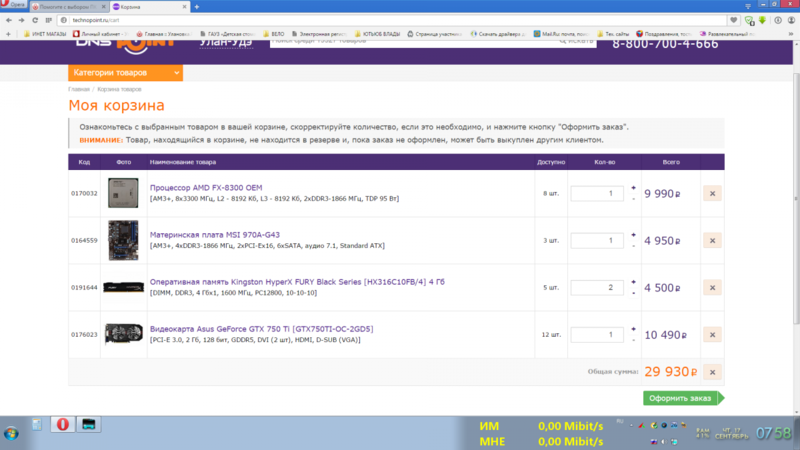Remove Kingston HyperX FURY memory item
Image resolution: width=800 pixels, height=450 pixels.
point(712,288)
